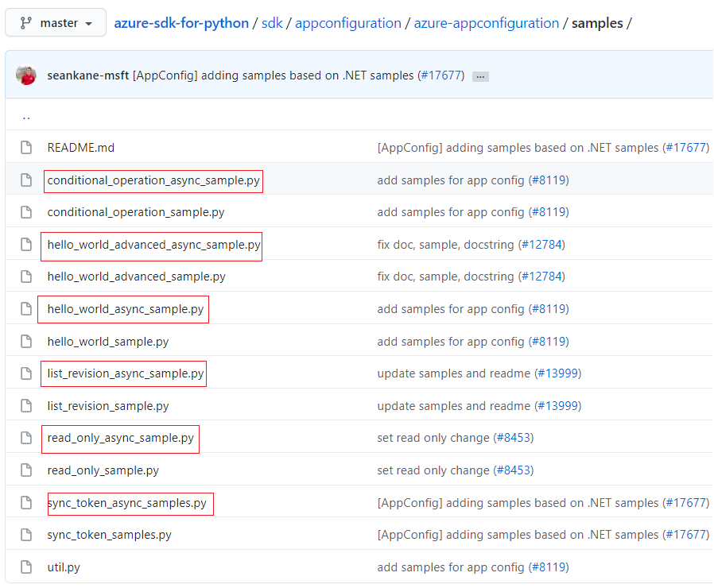Open #17677 link in sync_token_async_samples.py row
This screenshot has width=714, height=588.
point(685,503)
